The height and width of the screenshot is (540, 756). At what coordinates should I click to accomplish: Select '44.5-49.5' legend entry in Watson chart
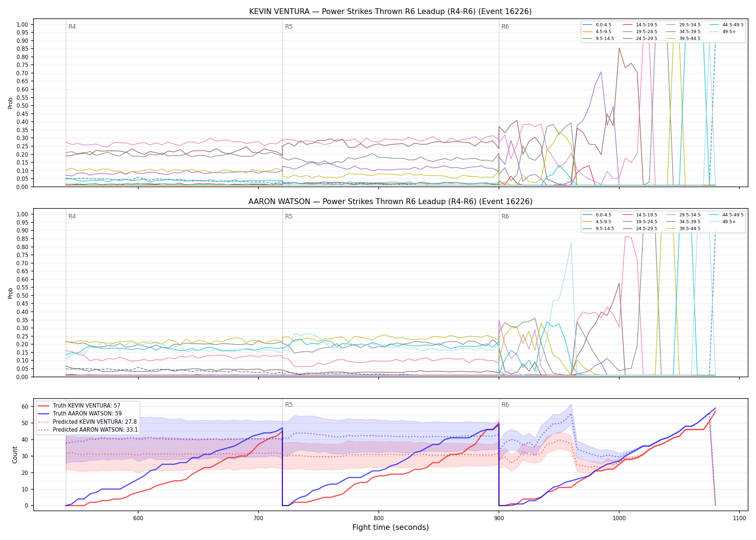[x=726, y=215]
